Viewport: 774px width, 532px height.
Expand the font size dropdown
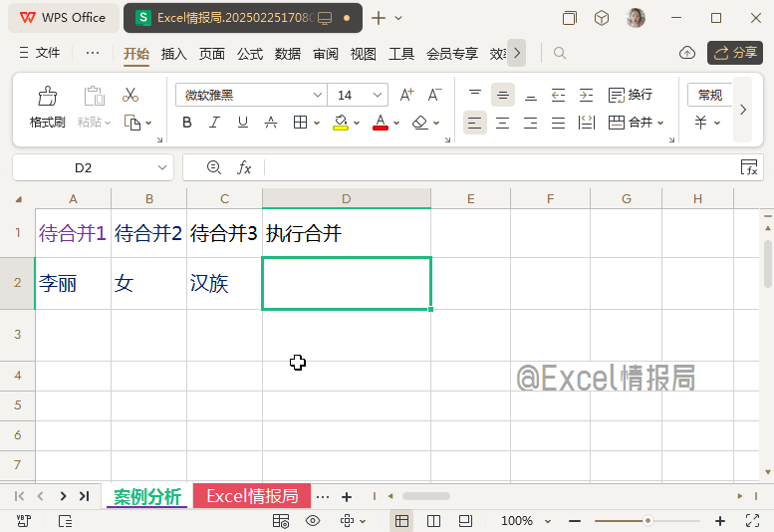[x=378, y=96]
